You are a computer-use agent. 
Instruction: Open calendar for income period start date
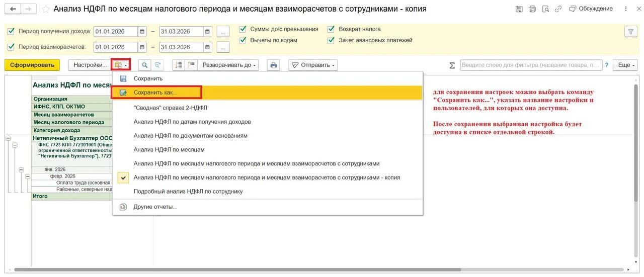[142, 31]
